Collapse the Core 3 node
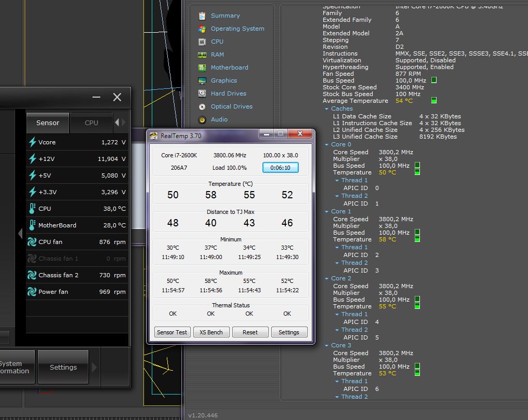Image resolution: width=528 pixels, height=420 pixels. (x=326, y=346)
